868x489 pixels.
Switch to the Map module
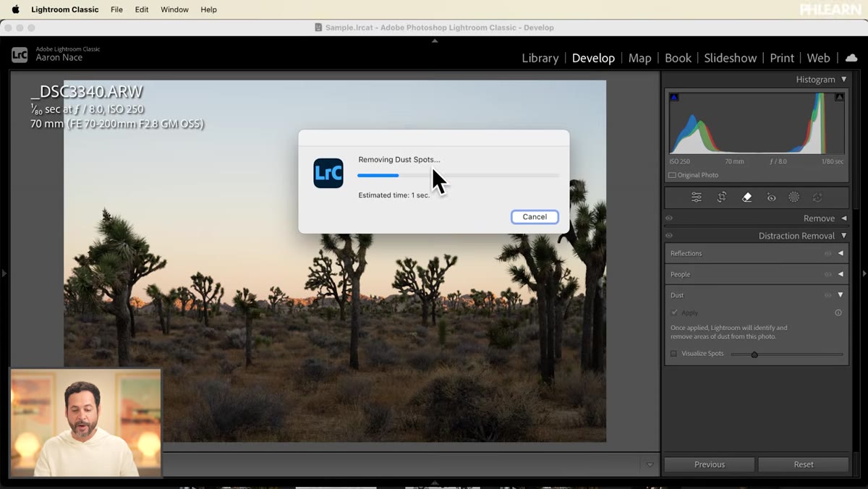coord(639,58)
